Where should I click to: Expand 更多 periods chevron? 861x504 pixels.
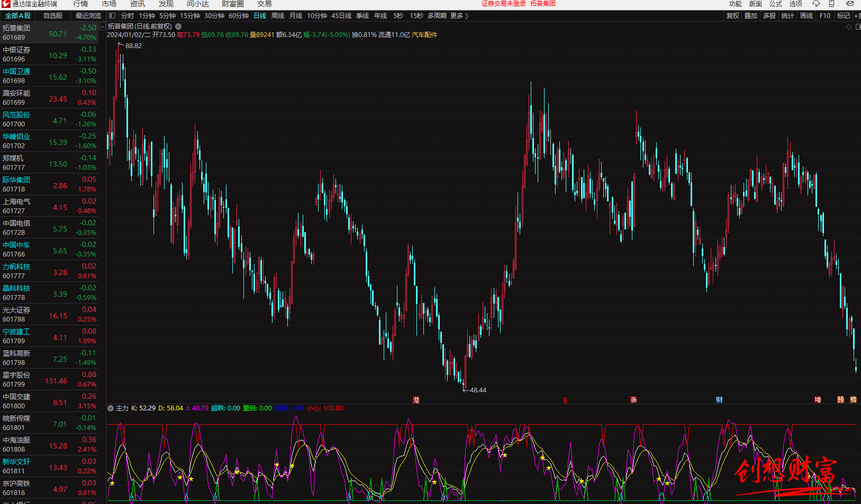[466, 16]
